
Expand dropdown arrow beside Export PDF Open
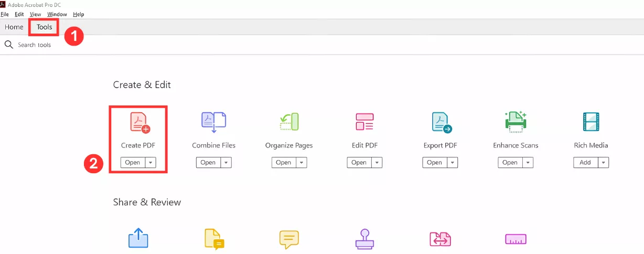coord(453,163)
